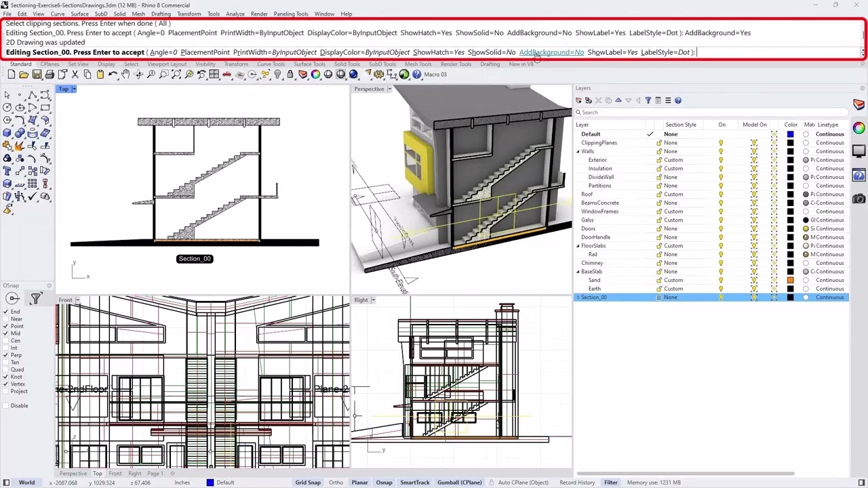Click the Lock padlock toolbar icon
868x488 pixels.
tap(290, 75)
